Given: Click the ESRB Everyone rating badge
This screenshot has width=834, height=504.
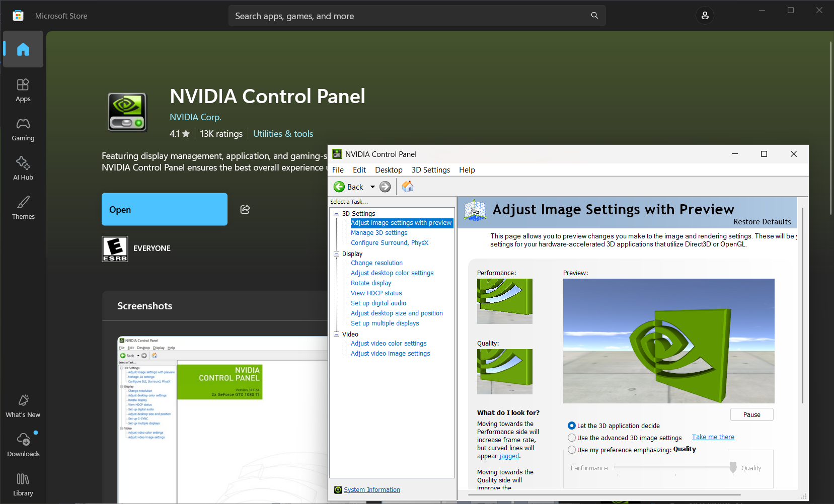Looking at the screenshot, I should tap(115, 249).
